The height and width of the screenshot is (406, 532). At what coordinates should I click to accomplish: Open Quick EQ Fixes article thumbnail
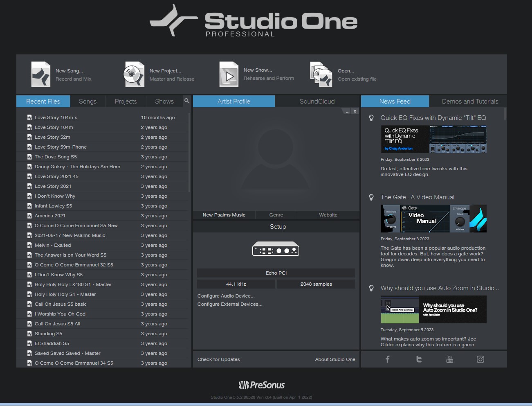433,139
